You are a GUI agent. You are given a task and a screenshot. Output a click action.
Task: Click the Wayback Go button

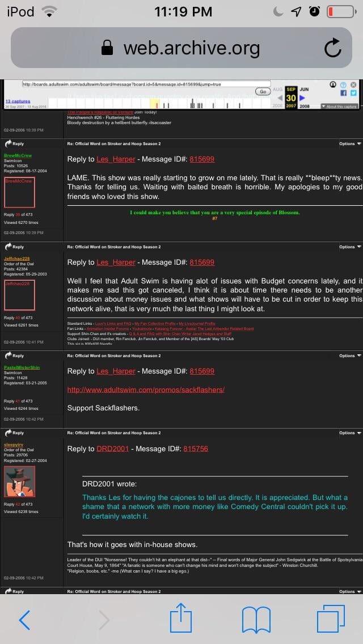click(x=262, y=92)
